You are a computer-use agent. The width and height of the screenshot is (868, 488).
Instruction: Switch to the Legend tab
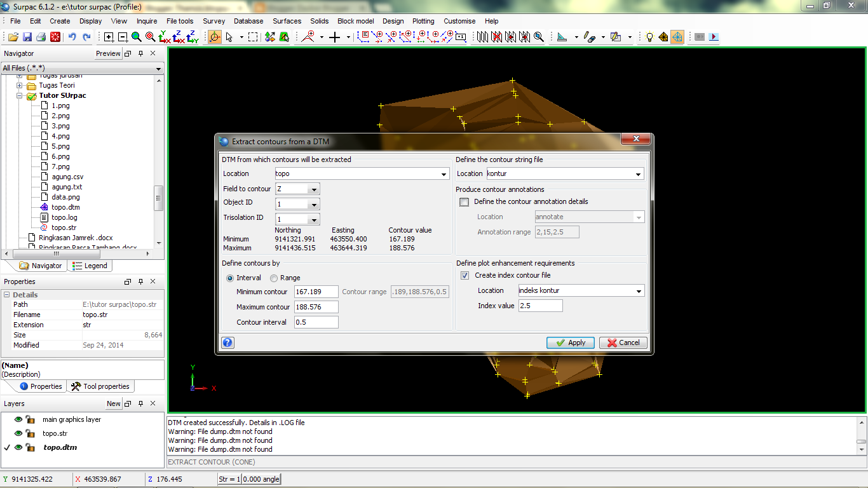click(x=90, y=266)
